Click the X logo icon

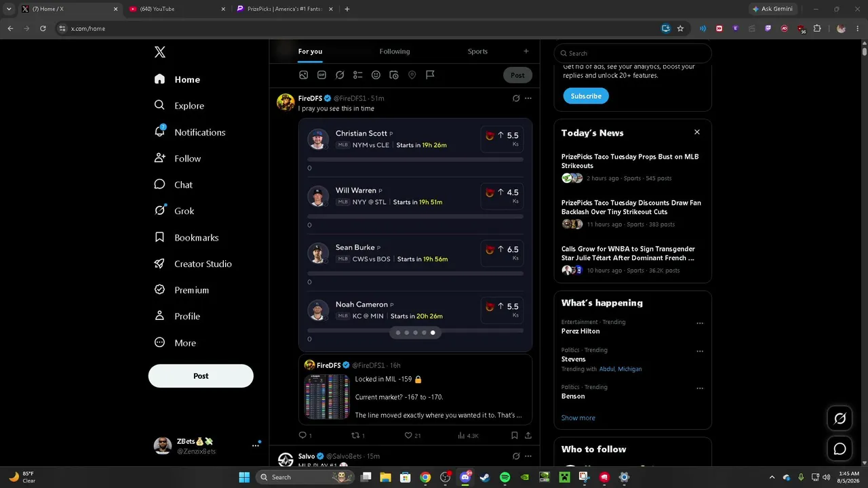pos(160,52)
